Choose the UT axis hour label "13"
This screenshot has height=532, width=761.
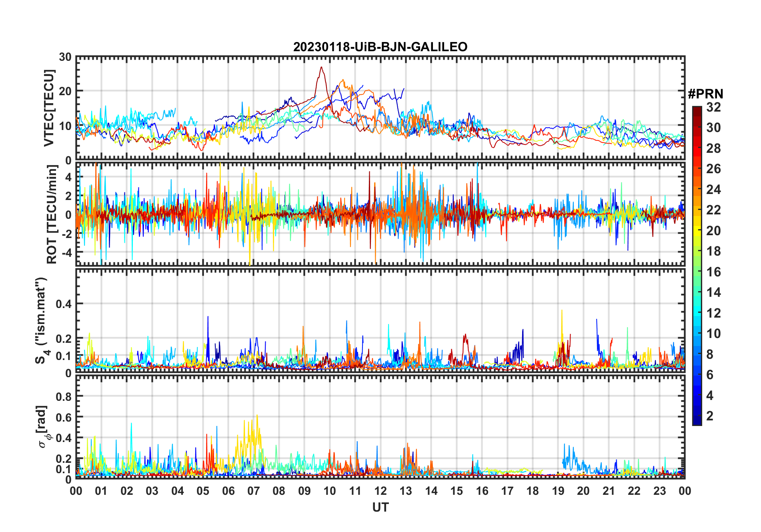coord(406,491)
